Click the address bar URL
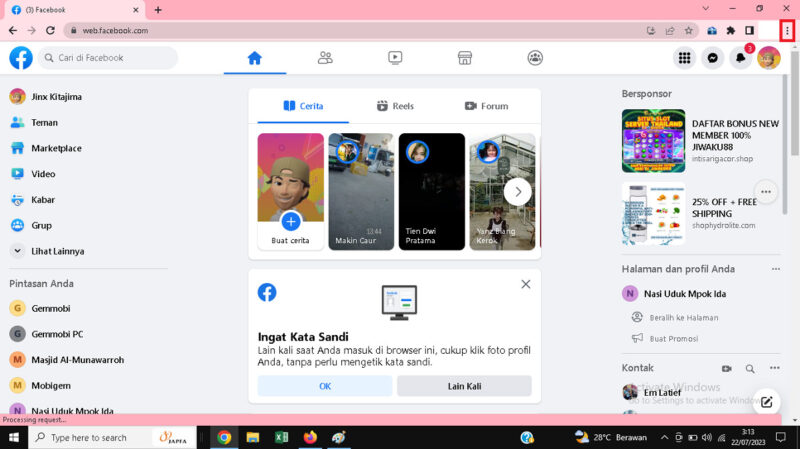 (x=115, y=31)
